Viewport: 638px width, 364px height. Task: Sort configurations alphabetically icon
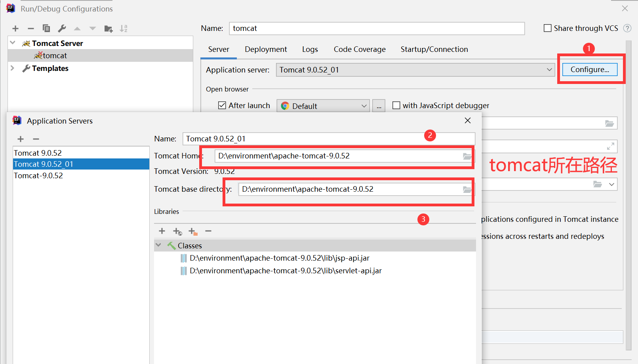(x=124, y=29)
